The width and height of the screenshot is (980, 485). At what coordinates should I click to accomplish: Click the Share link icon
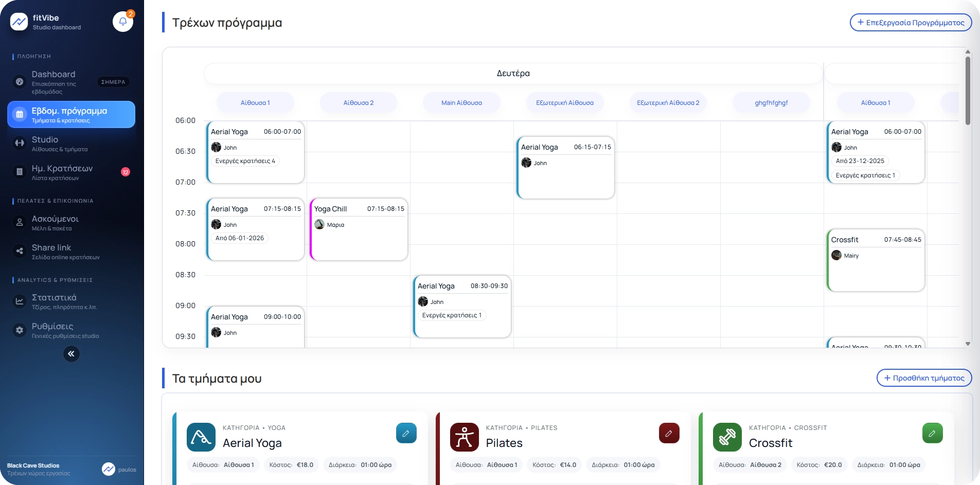(19, 251)
